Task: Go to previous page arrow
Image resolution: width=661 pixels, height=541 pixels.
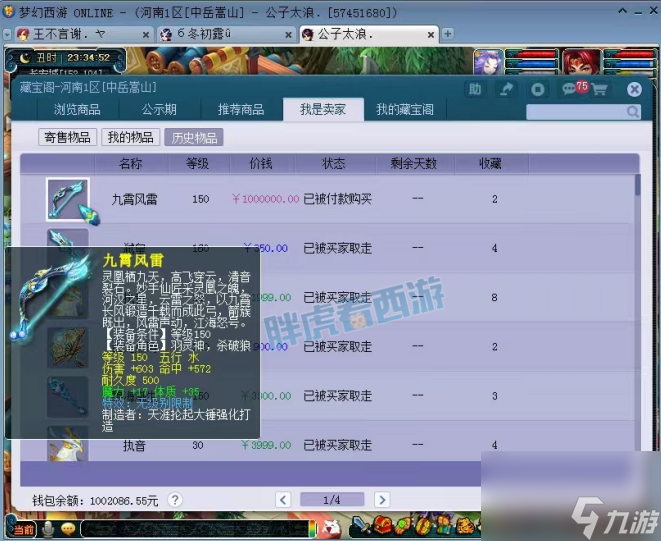Action: click(283, 500)
